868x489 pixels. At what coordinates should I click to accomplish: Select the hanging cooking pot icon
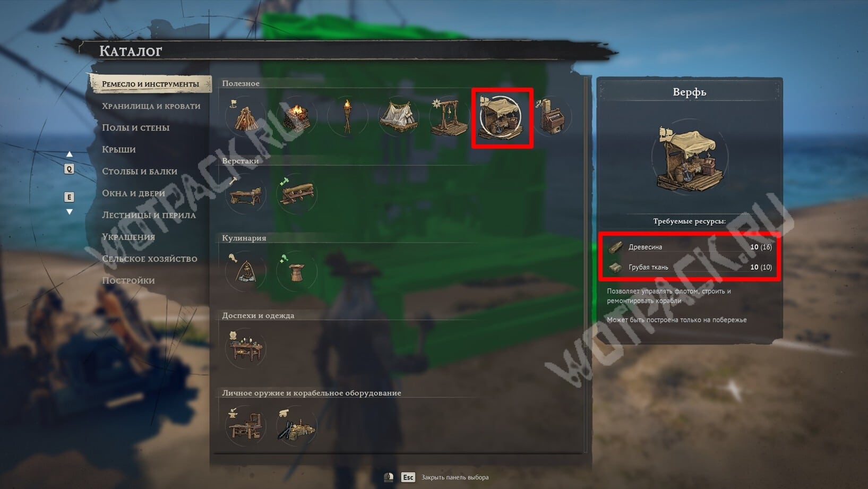tap(245, 271)
